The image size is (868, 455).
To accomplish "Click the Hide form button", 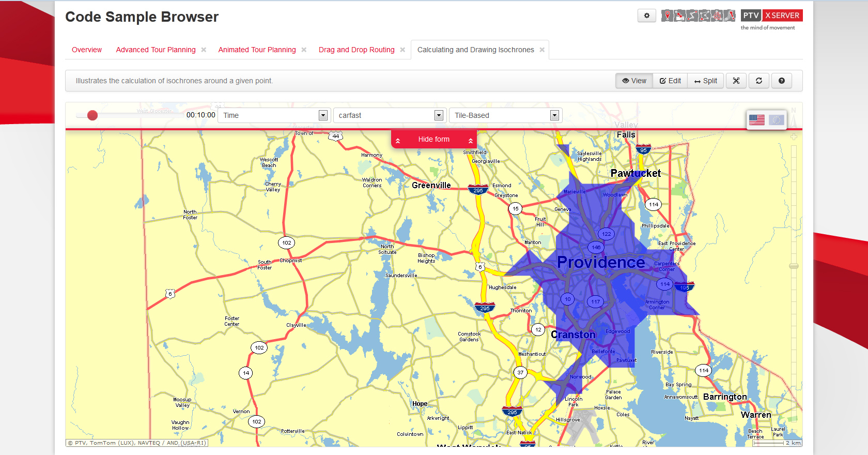I will pos(433,140).
